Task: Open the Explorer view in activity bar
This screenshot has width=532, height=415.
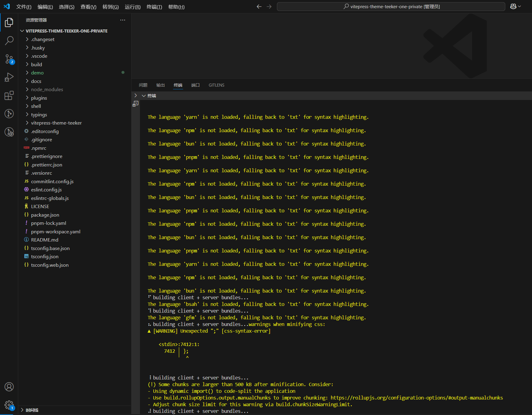Action: click(x=9, y=22)
